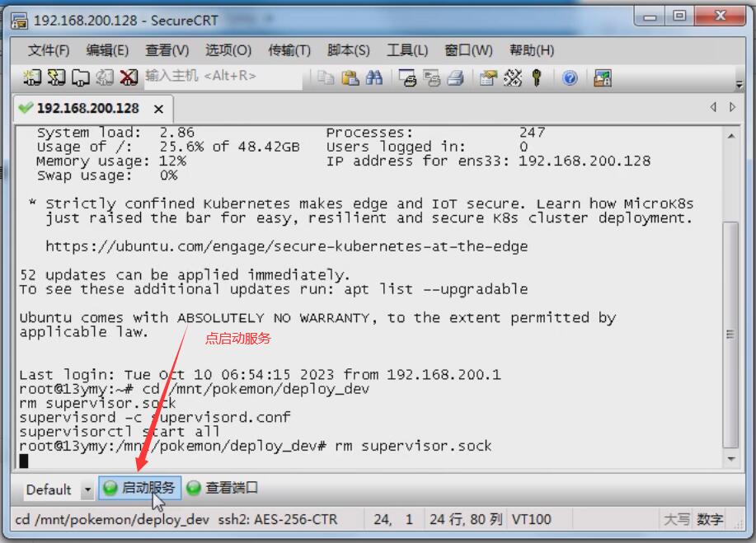This screenshot has height=543, width=756.
Task: Open Find using the binoculars icon
Action: pos(374,77)
